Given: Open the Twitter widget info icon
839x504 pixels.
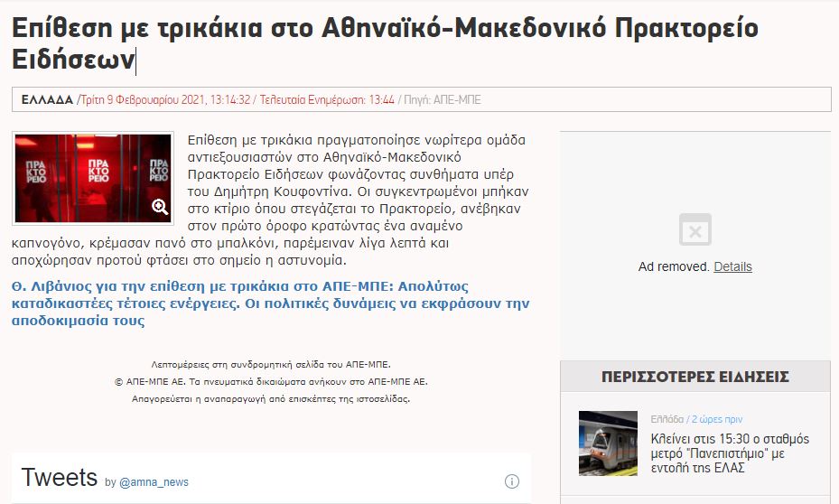Looking at the screenshot, I should click(511, 481).
